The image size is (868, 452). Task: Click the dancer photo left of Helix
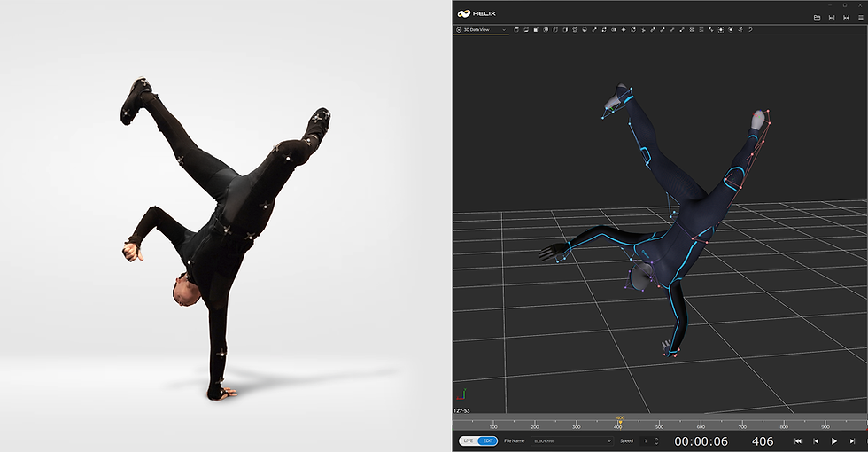tap(226, 238)
